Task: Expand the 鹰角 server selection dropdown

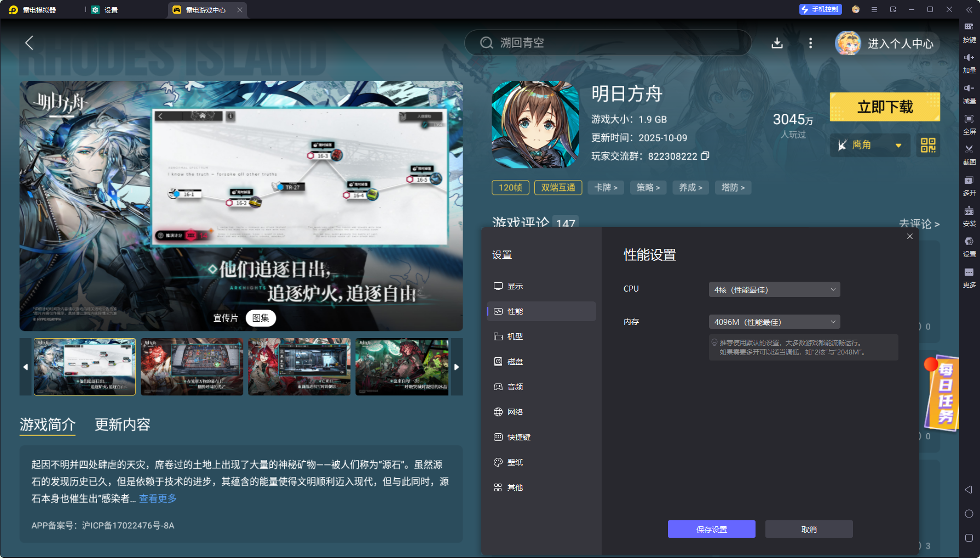Action: [870, 145]
